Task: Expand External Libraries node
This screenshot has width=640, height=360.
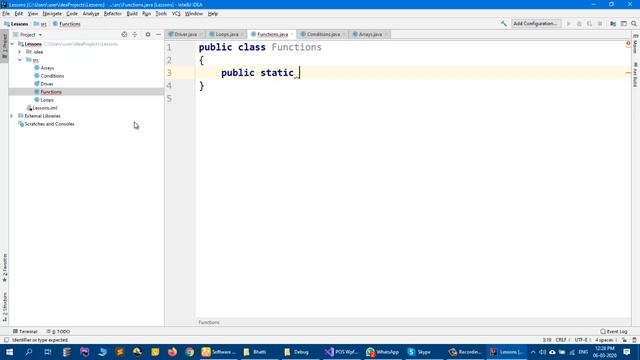Action: (x=12, y=116)
